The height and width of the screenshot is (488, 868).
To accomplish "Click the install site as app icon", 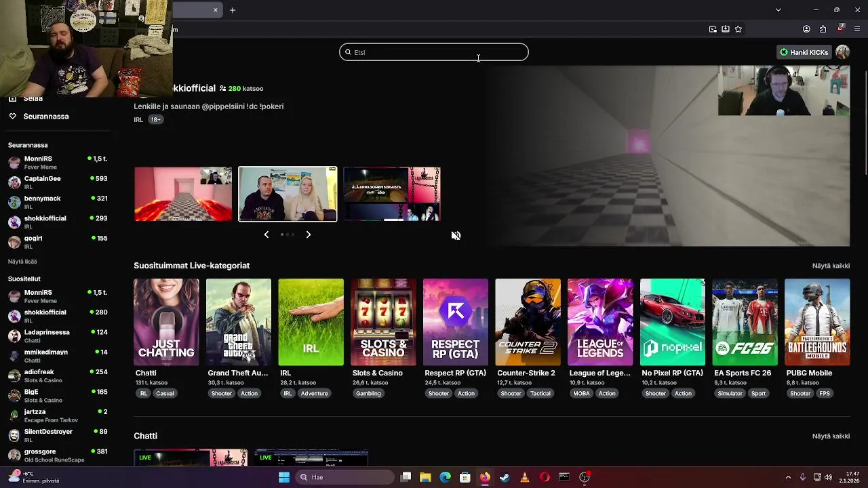I will pyautogui.click(x=726, y=29).
